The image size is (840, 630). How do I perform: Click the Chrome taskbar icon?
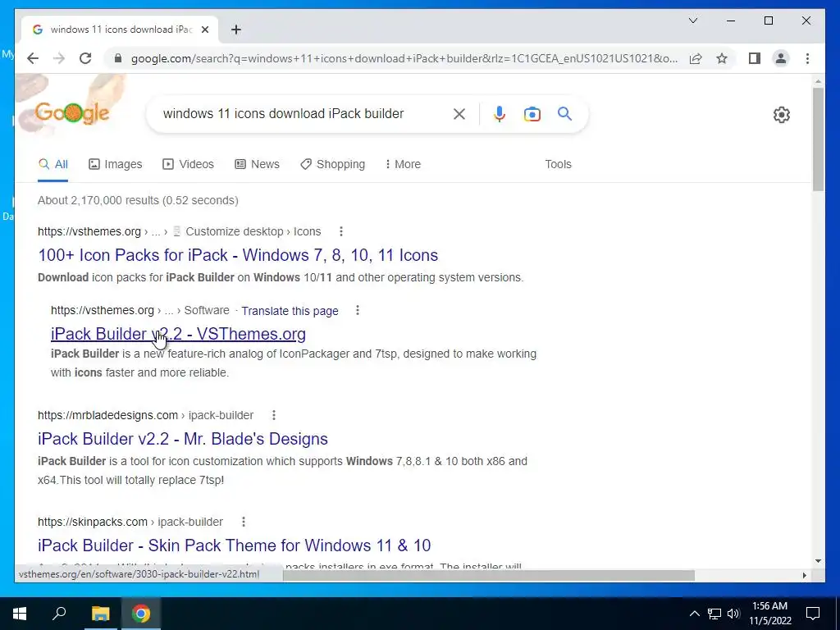(141, 614)
